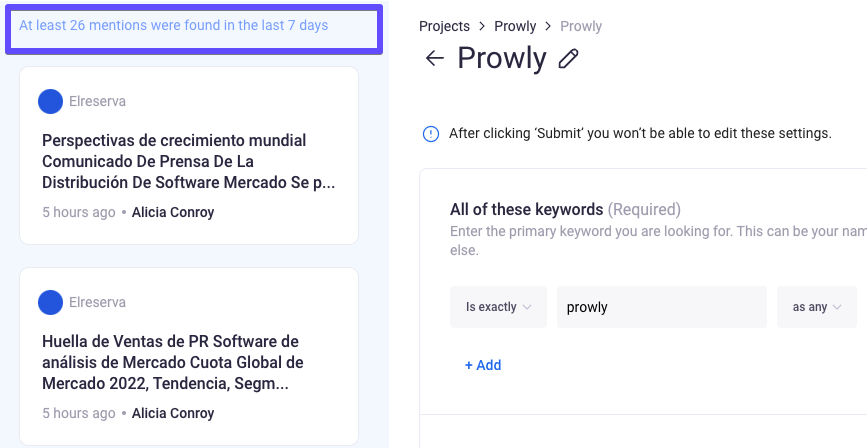Open the 'Perspectivas de crecimiento mundial' mention
Screen dimensions: 867x448
point(188,161)
